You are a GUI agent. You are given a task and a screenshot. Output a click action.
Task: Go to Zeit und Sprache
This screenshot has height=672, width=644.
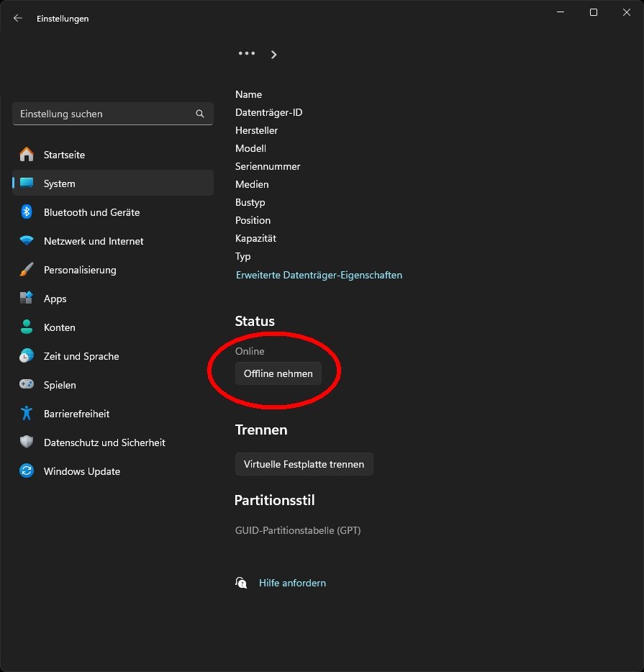(113, 355)
